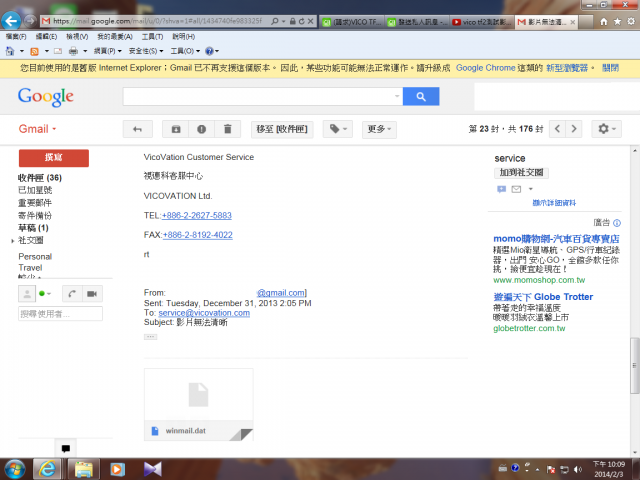640x480 pixels.
Task: Open the media player taskbar icon
Action: [x=117, y=469]
